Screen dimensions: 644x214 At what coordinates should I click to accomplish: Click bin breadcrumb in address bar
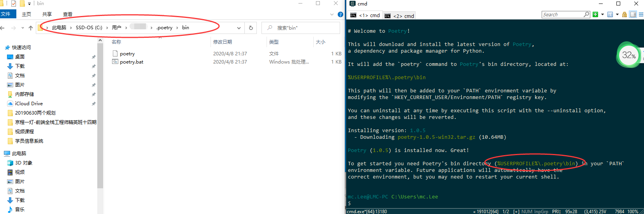(186, 28)
